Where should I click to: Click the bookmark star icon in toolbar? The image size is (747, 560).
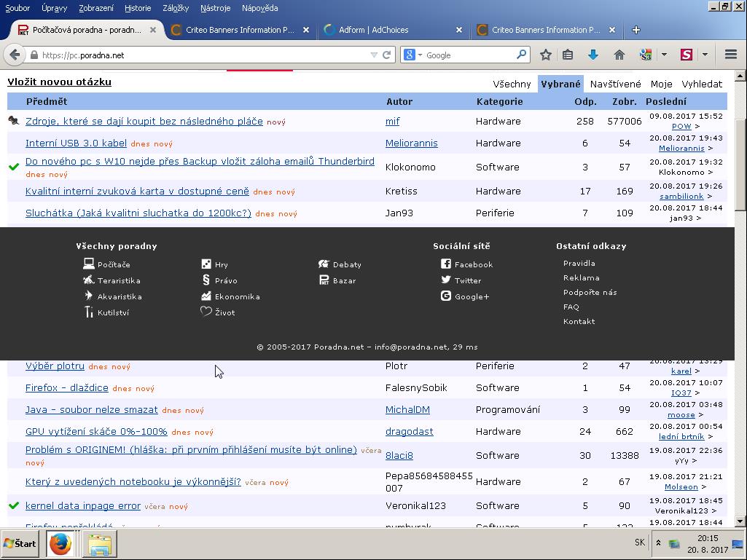(x=545, y=55)
